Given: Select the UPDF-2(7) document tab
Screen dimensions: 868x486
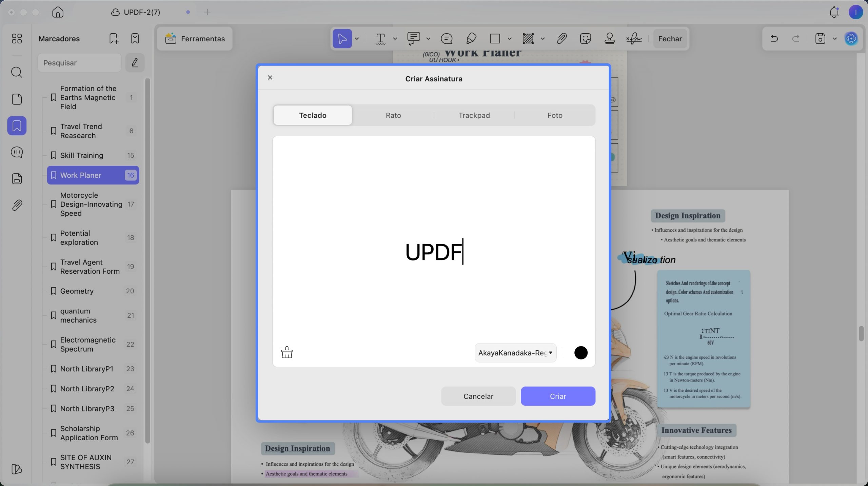Looking at the screenshot, I should pos(136,12).
